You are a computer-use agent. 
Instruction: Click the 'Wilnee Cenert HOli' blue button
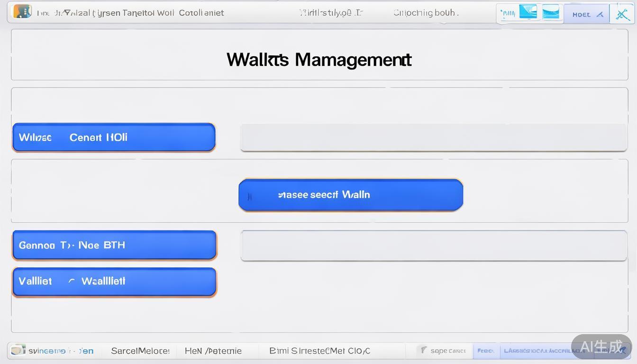coord(114,137)
